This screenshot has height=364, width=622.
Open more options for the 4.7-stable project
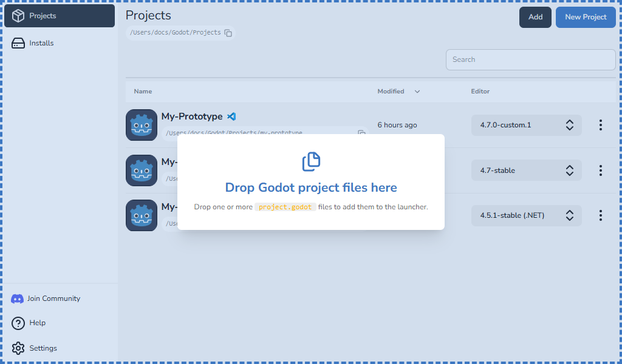[x=601, y=170]
